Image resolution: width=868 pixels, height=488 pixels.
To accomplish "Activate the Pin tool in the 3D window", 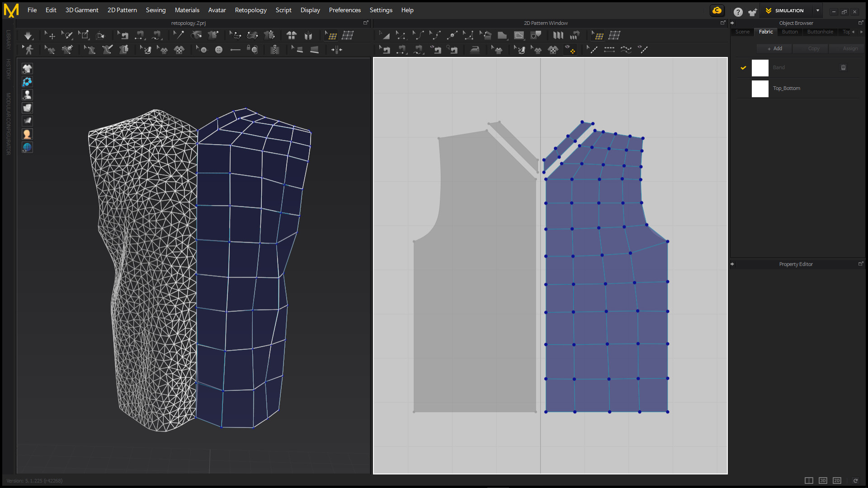I will click(179, 35).
